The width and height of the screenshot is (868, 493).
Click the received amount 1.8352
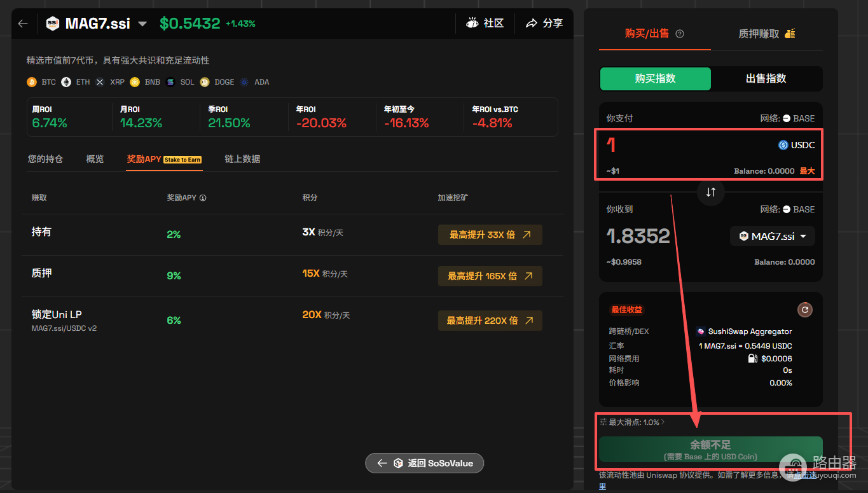pos(638,236)
